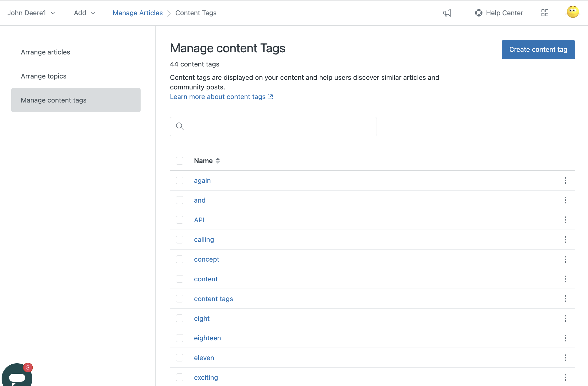Select 'Arrange topics' in the sidebar

44,76
